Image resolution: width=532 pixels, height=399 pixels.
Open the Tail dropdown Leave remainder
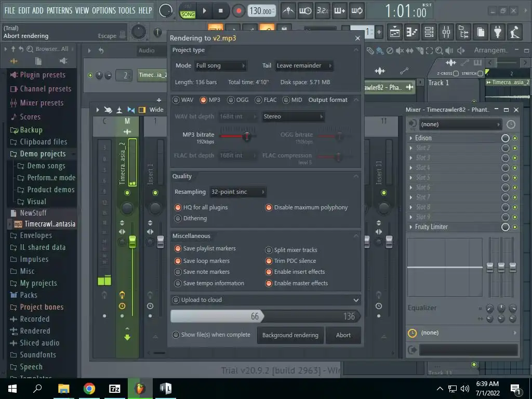click(x=304, y=65)
